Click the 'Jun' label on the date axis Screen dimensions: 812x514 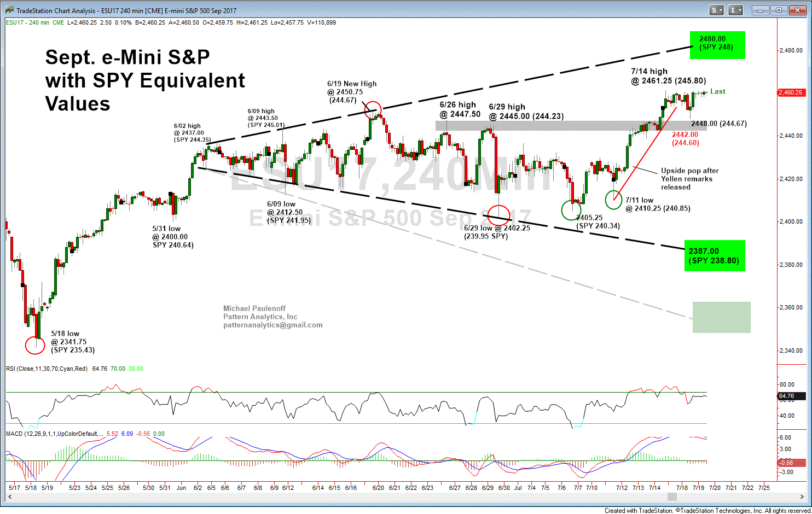pyautogui.click(x=182, y=488)
